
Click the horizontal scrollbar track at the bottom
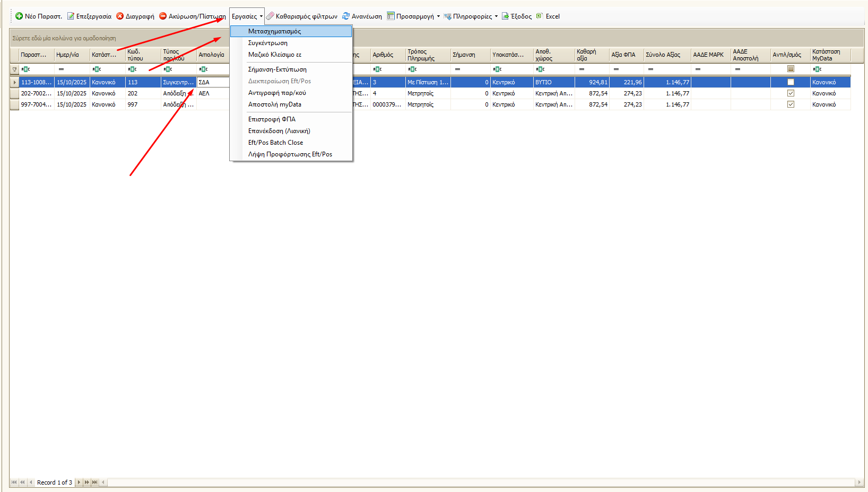(x=478, y=482)
